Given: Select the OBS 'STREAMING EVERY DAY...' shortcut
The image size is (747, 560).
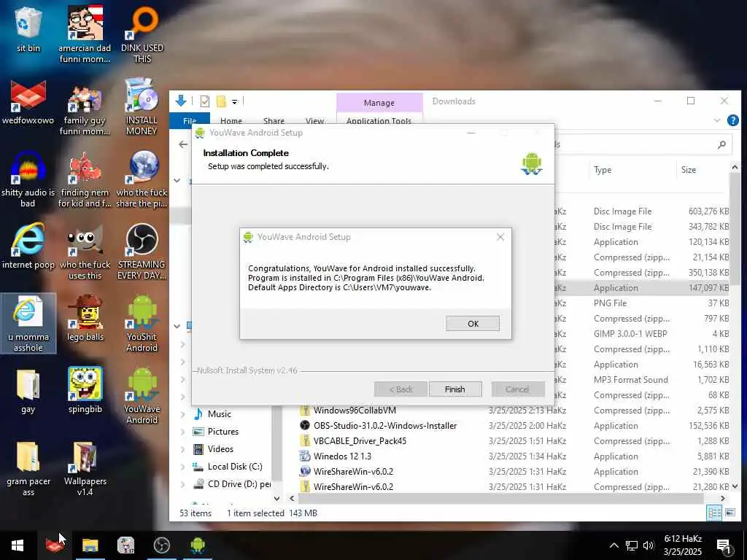Looking at the screenshot, I should coord(142,252).
